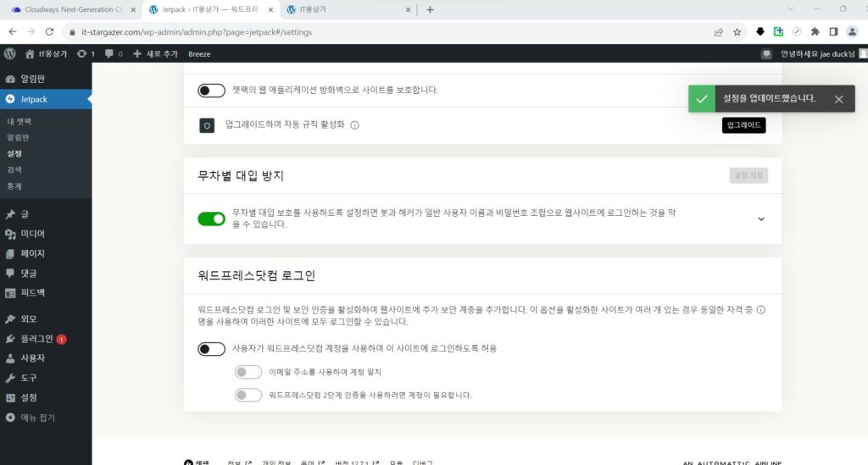Click 새로 추가 in the admin bar
This screenshot has width=868, height=465.
point(156,53)
